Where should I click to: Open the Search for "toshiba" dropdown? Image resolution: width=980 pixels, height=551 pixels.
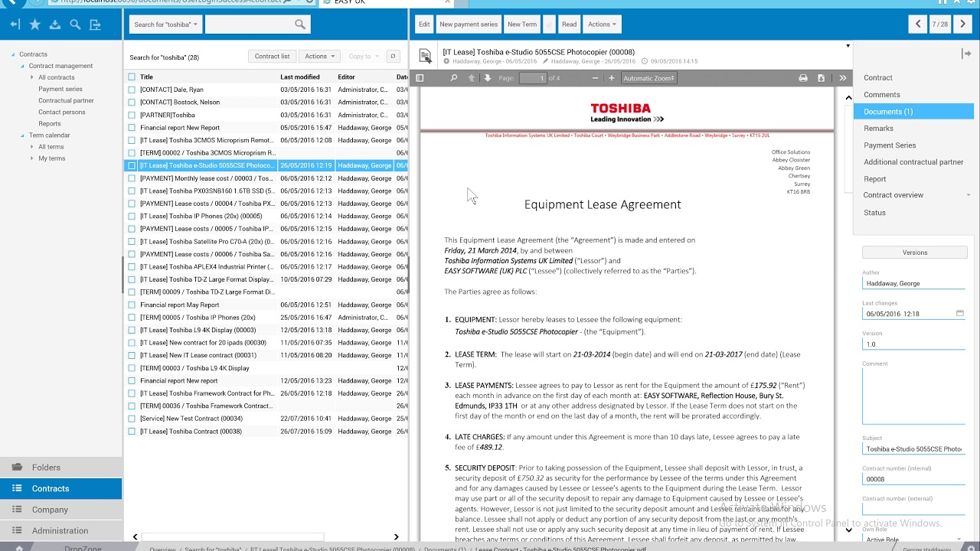click(165, 24)
